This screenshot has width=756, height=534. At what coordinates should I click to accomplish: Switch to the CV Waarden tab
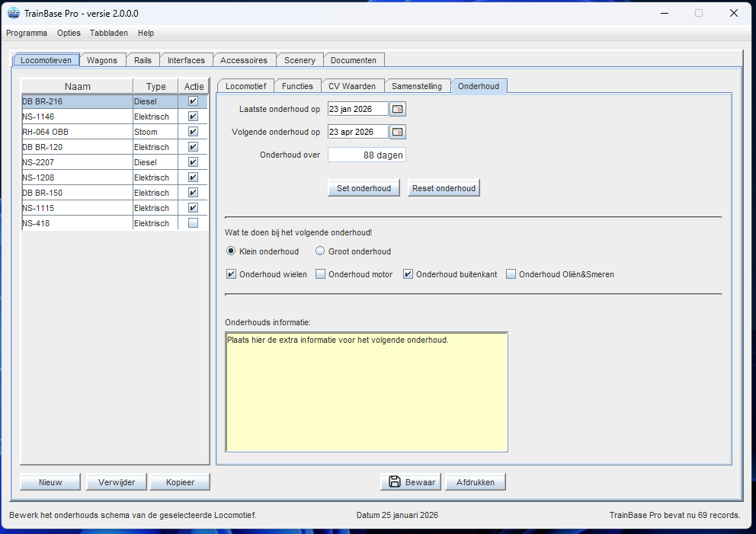pyautogui.click(x=352, y=86)
